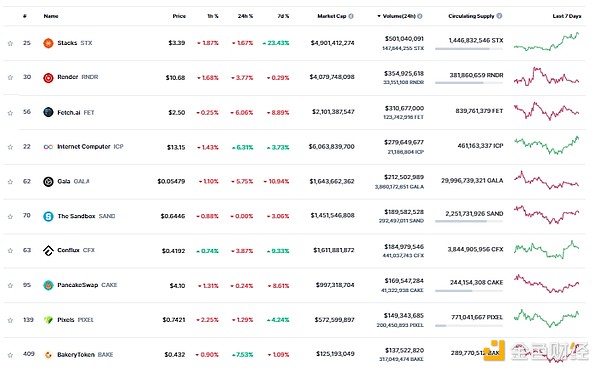Click the PancakeSwap CAKE logo
This screenshot has height=372, width=600.
tap(48, 286)
